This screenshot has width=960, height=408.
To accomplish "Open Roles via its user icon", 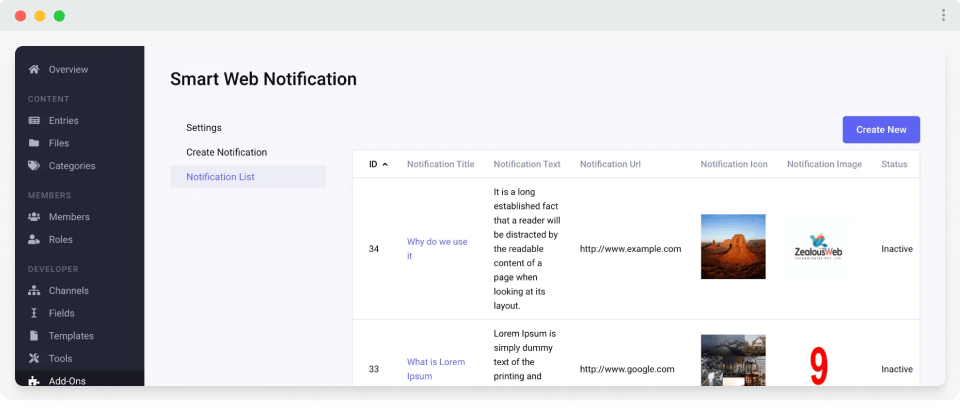I will point(34,240).
